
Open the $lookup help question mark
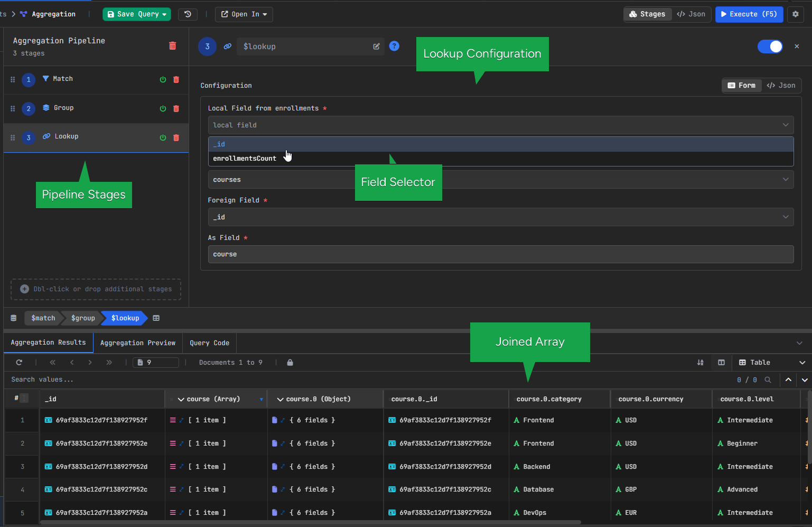click(394, 46)
